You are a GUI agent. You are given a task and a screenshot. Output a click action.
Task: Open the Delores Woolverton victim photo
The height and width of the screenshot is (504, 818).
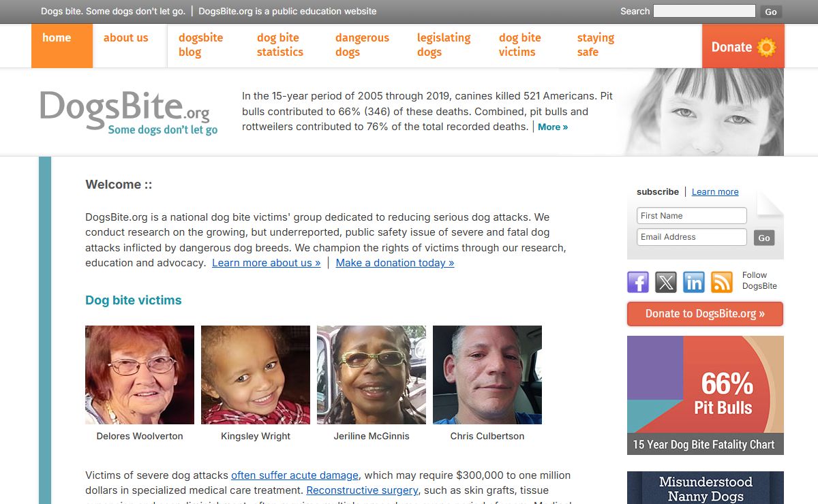tap(140, 375)
